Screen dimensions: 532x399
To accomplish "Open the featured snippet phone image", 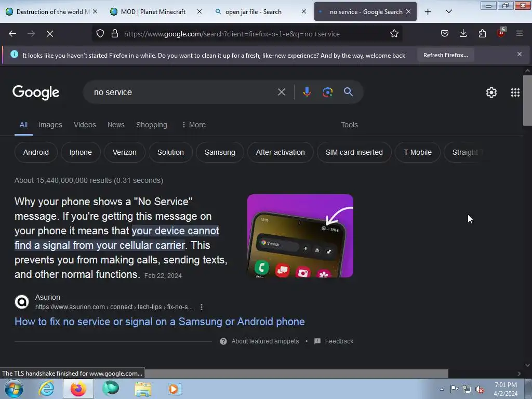I will tap(300, 236).
